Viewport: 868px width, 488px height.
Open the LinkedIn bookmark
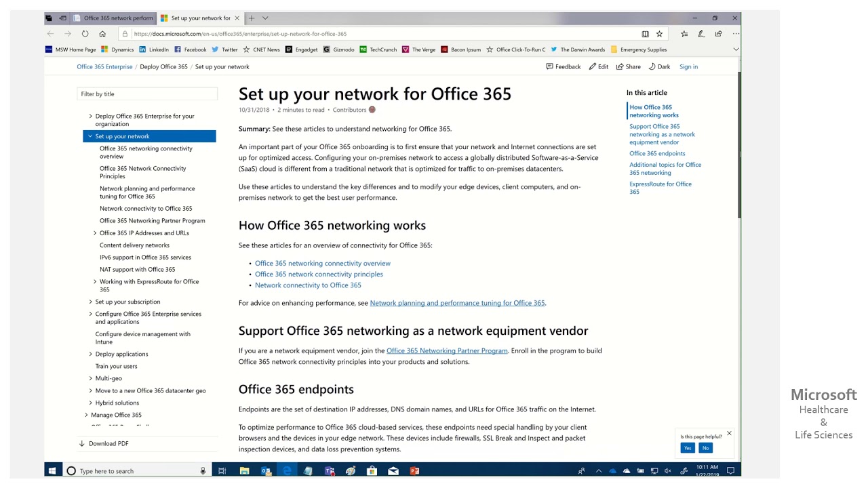[x=154, y=49]
